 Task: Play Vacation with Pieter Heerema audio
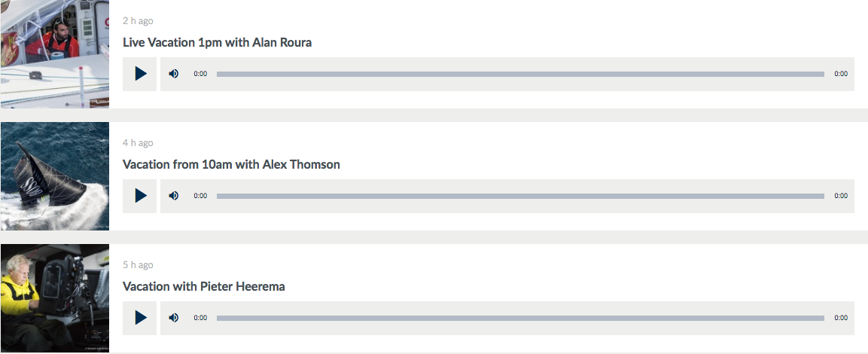140,318
